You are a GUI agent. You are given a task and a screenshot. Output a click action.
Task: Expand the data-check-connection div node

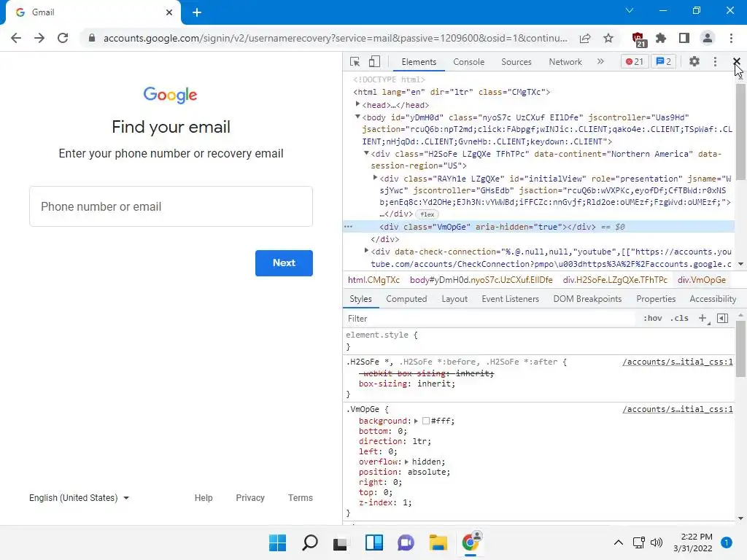(366, 251)
